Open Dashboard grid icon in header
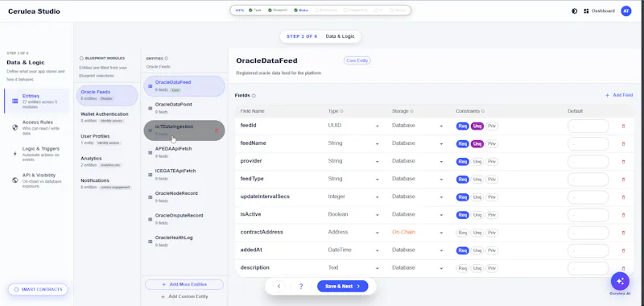The image size is (644, 306). pyautogui.click(x=586, y=11)
